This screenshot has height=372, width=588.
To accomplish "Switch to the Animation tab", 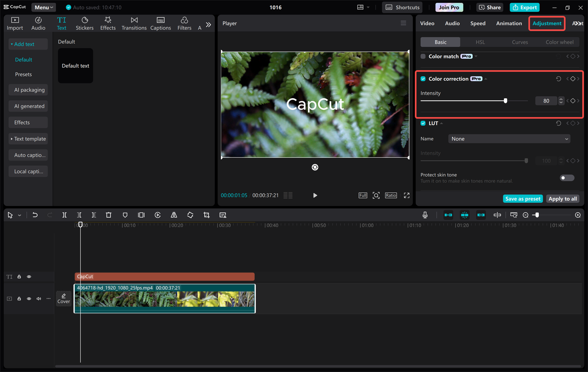I will pyautogui.click(x=509, y=23).
